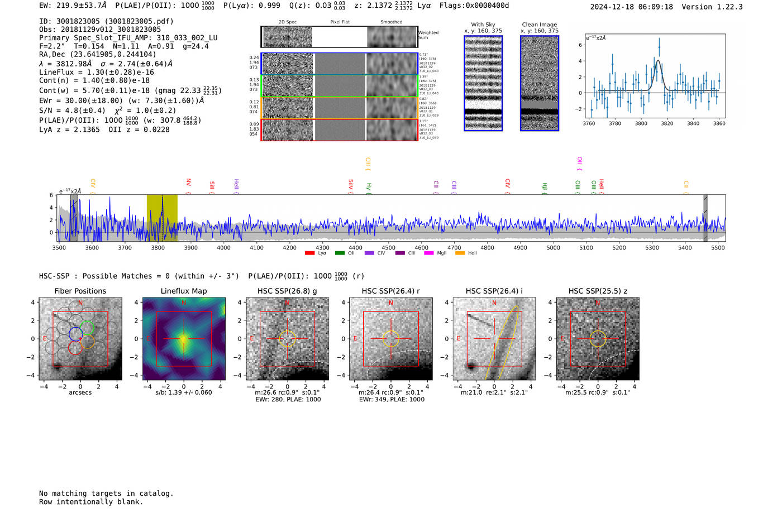
Task: Click the Flags:0x0000400d text
Action: click(474, 6)
